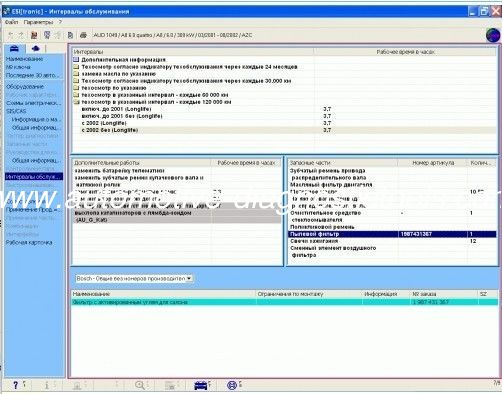Select 'Поликлиновой ремень' part row
This screenshot has width=502, height=394.
(x=392, y=227)
